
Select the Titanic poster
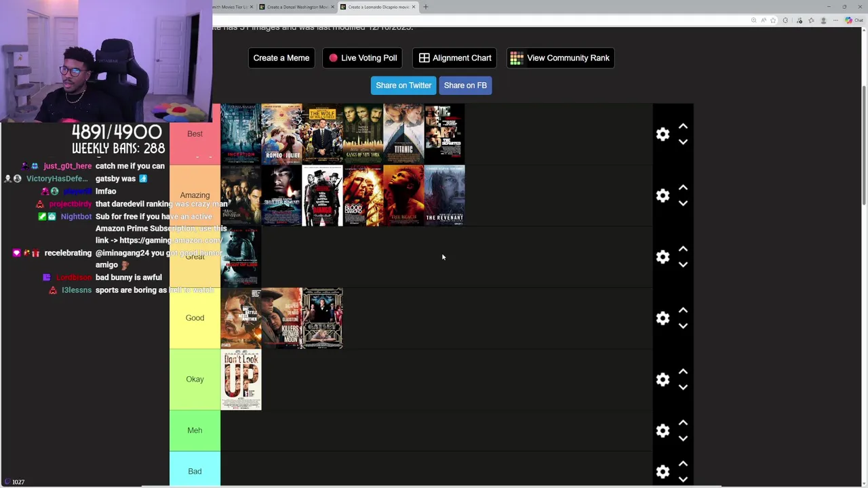tap(403, 134)
